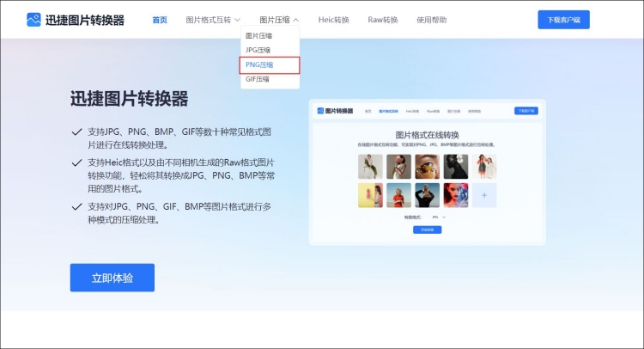
Task: Click the preview's plus add-image tile
Action: [484, 195]
